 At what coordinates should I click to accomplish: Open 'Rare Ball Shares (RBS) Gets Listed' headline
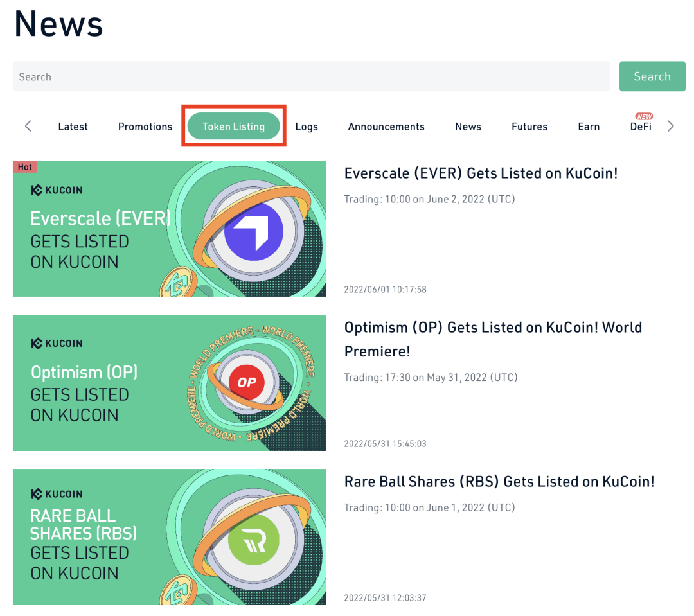pyautogui.click(x=499, y=482)
